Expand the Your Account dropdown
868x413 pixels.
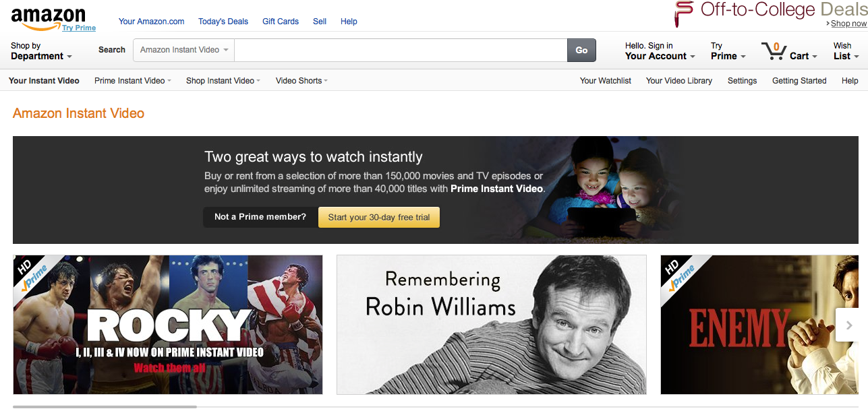(660, 51)
